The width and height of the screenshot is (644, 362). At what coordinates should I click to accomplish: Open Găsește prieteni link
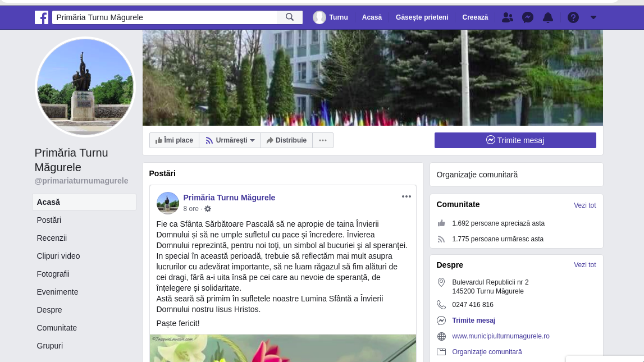click(x=422, y=17)
